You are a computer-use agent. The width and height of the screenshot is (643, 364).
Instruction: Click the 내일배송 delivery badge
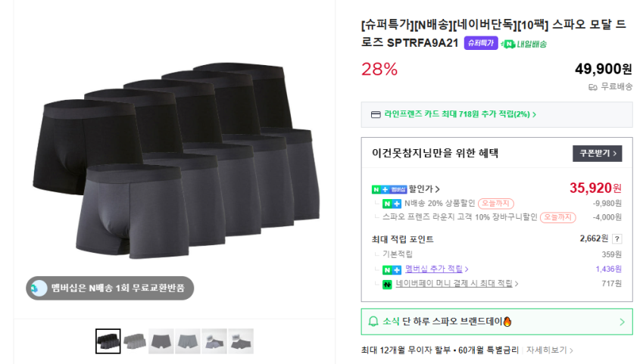click(x=524, y=44)
